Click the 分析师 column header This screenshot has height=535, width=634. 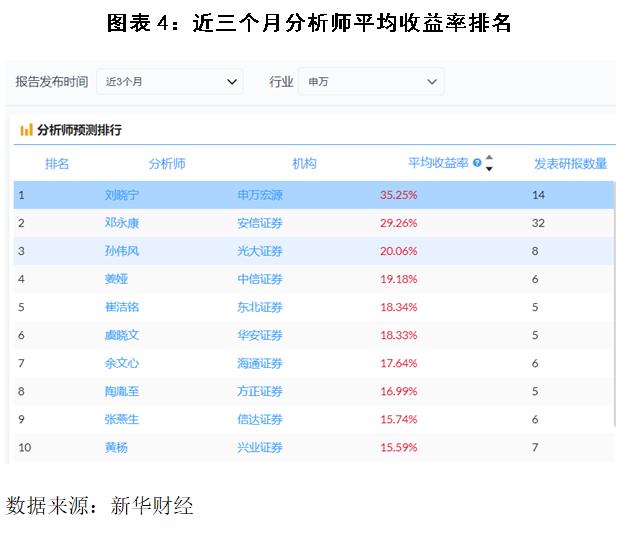click(x=167, y=164)
